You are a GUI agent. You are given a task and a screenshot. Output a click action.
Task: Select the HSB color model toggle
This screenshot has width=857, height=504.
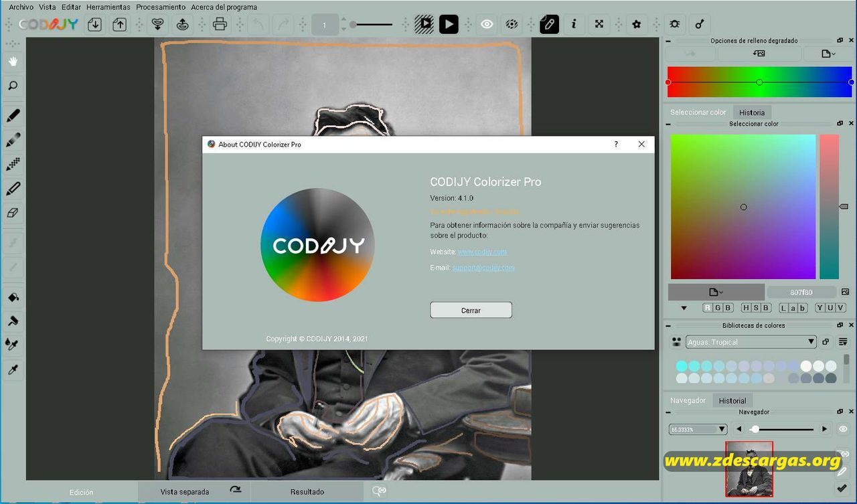coord(756,308)
